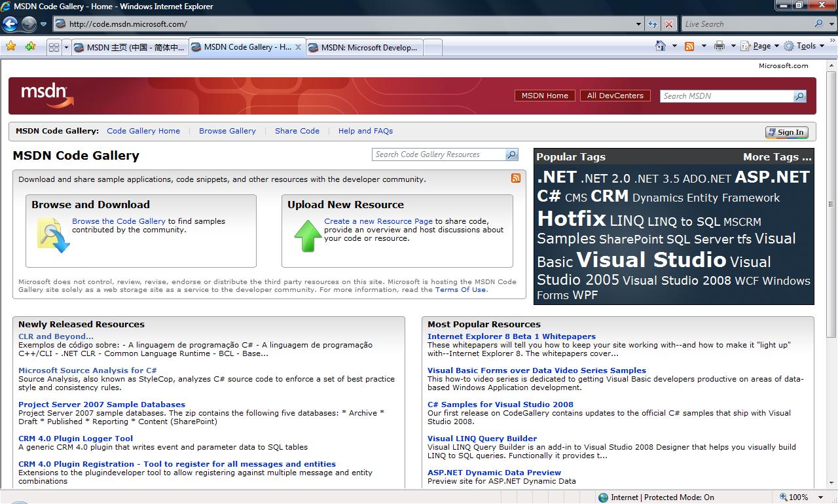The image size is (838, 504).
Task: Open the Code Gallery Home link
Action: pos(143,131)
